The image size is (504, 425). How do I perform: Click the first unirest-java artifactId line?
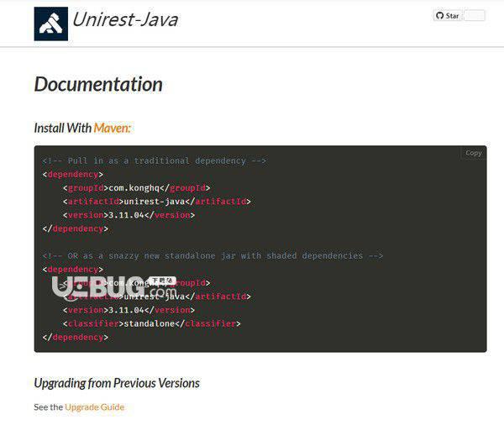[x=157, y=202]
